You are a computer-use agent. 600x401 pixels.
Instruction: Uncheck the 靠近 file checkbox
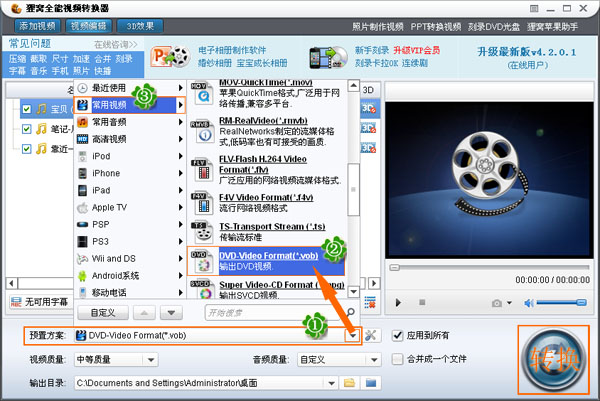(26, 148)
